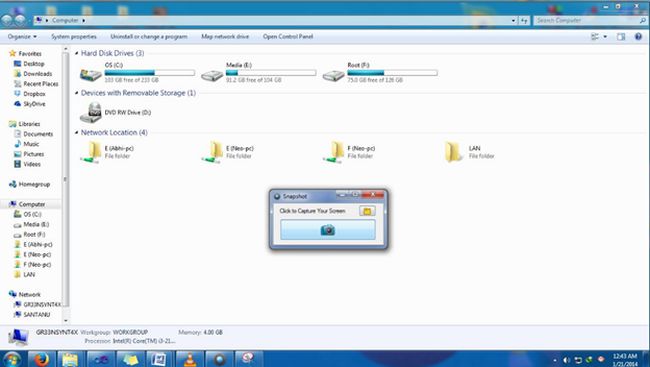Click the taskbar clock showing 12:43 AM
650x367 pixels.
pos(625,360)
